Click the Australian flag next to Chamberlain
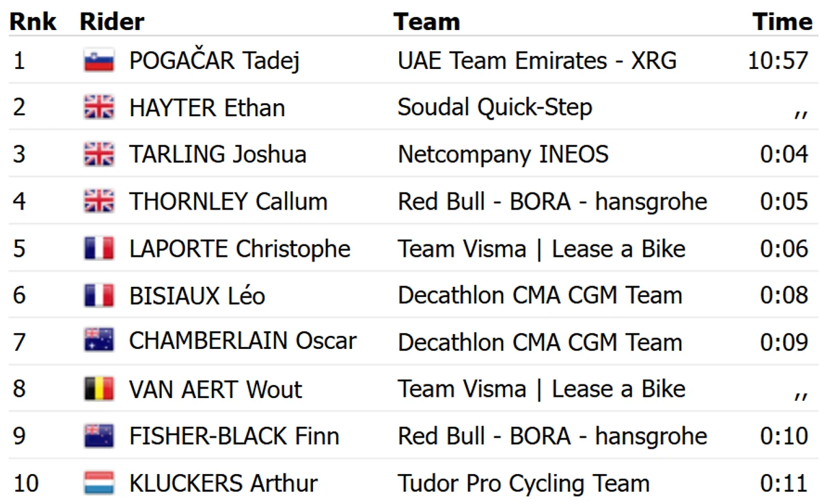Screen dimensions: 820x504 99,341
